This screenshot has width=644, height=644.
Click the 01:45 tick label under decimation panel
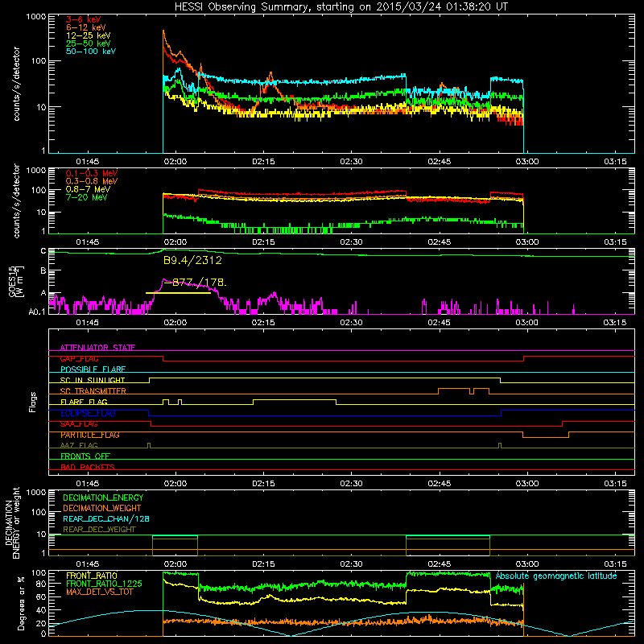[88, 564]
